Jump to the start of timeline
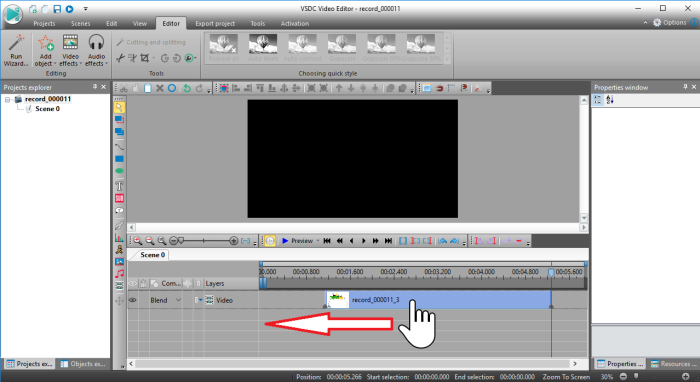Screen dimensions: 700x382 327,241
